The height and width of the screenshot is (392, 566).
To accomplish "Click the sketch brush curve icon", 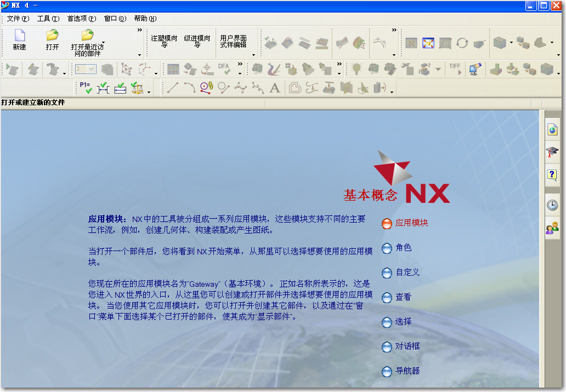I will (x=274, y=69).
